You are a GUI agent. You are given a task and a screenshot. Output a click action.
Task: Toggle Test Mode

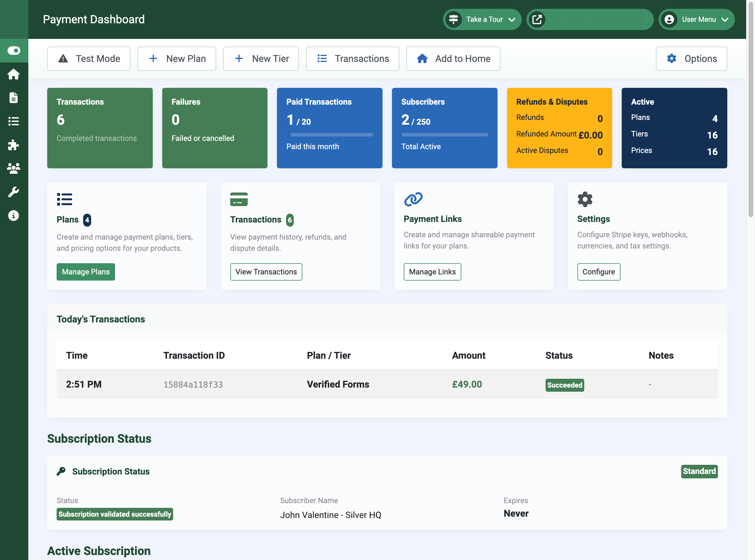(88, 58)
